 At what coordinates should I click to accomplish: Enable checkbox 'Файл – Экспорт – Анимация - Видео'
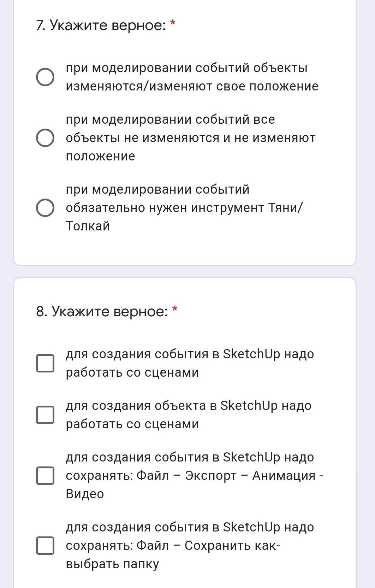click(x=45, y=476)
